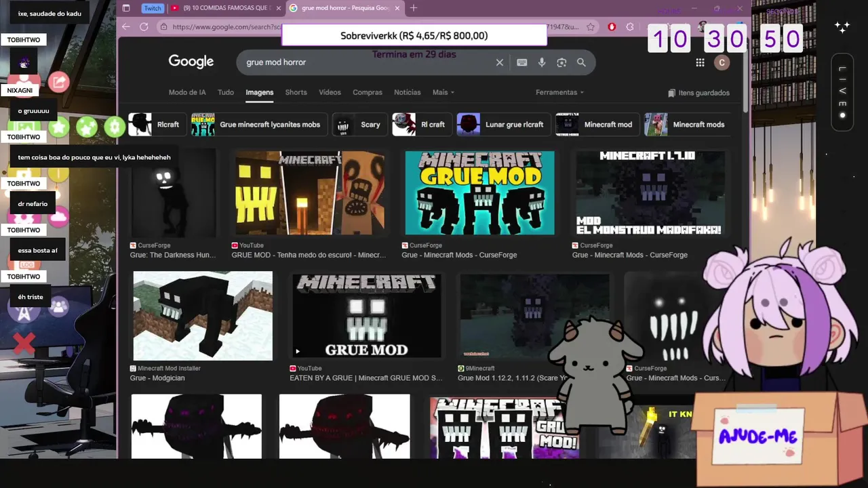Click the Sobreviverkk donation goal bar
The image size is (868, 488).
coord(414,35)
